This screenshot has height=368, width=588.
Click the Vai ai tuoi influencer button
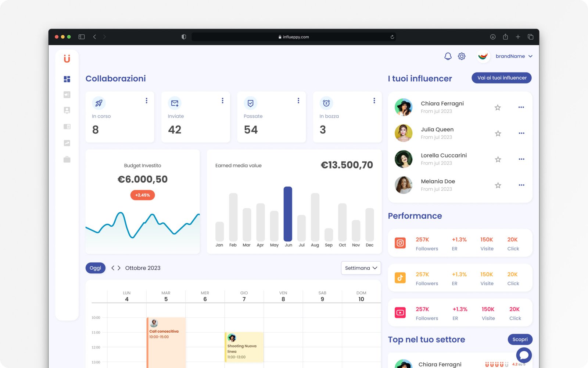(x=502, y=78)
